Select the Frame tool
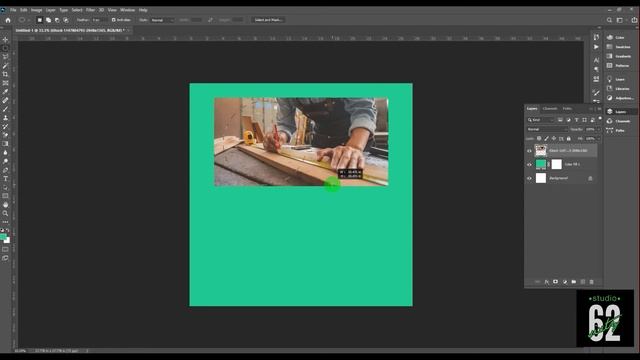Image resolution: width=640 pixels, height=360 pixels. tap(5, 83)
